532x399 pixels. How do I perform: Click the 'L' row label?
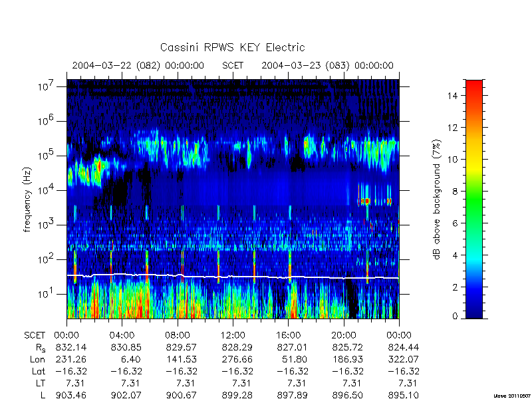(43, 395)
